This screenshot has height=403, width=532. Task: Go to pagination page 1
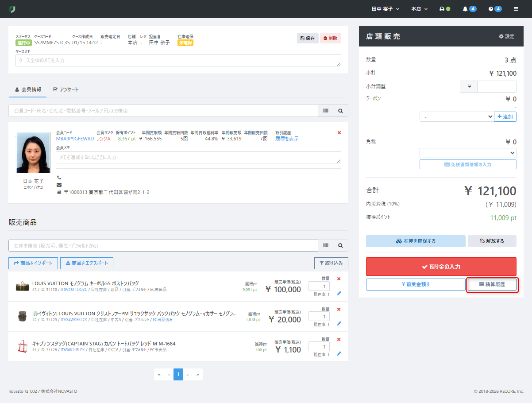point(178,374)
